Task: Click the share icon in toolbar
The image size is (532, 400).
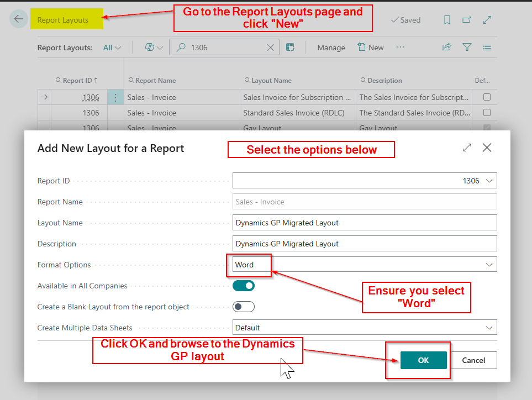Action: pos(446,48)
